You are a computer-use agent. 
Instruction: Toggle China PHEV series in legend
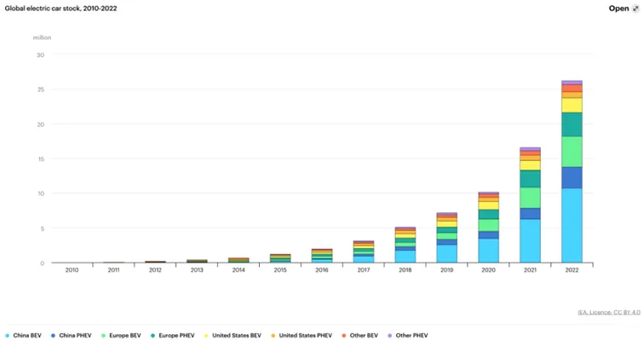pos(71,336)
